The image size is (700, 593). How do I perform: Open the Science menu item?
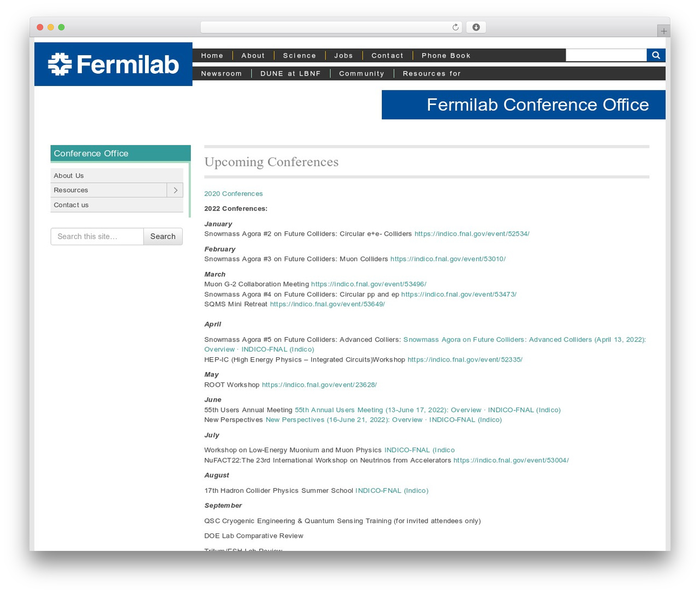pyautogui.click(x=300, y=55)
